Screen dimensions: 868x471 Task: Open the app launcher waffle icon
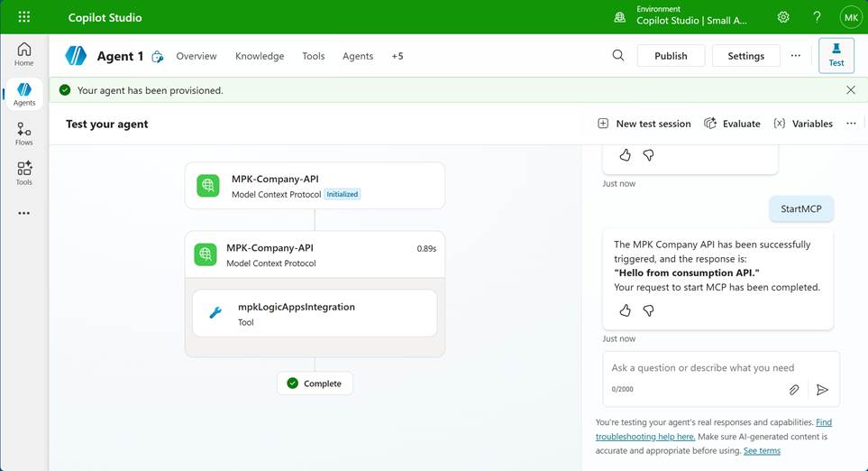[x=23, y=17]
